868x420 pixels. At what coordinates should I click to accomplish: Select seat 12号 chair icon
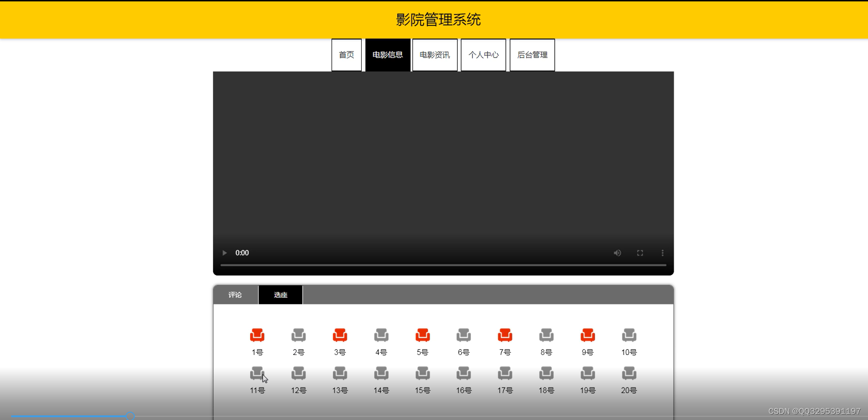tap(298, 373)
